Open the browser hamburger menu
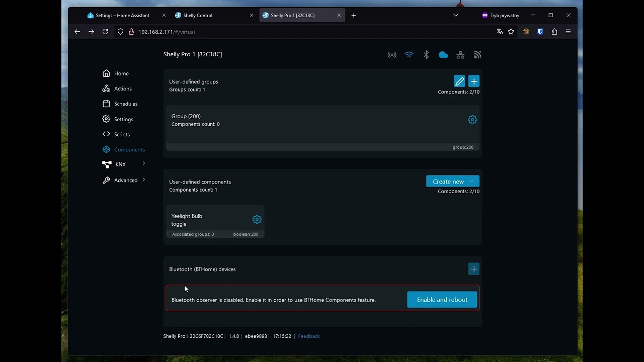The height and width of the screenshot is (362, 644). click(568, 32)
